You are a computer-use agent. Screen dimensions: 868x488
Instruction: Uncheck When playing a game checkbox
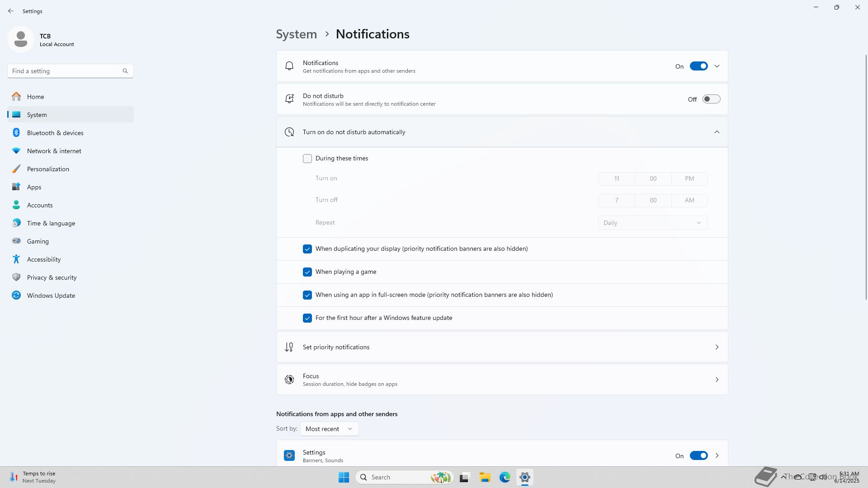tap(307, 272)
